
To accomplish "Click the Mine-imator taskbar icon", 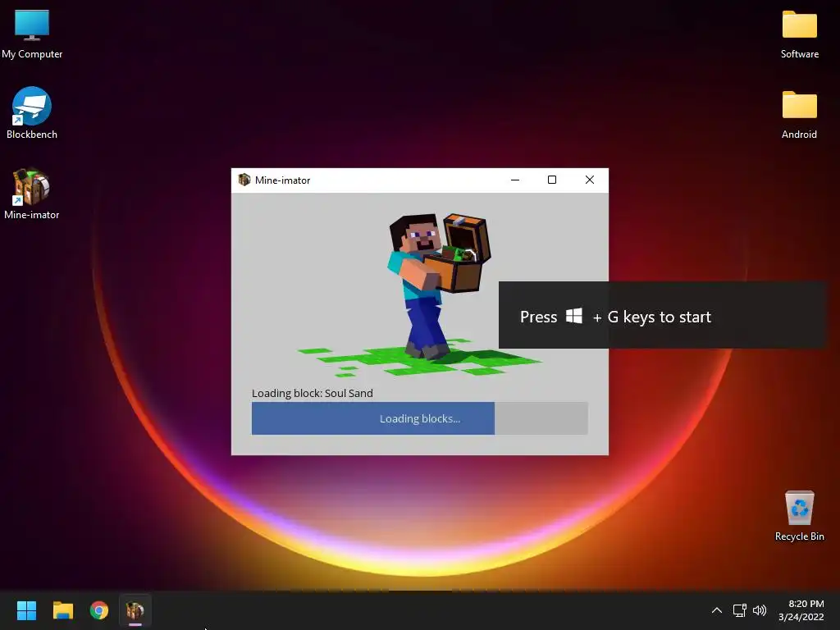I will pos(135,610).
